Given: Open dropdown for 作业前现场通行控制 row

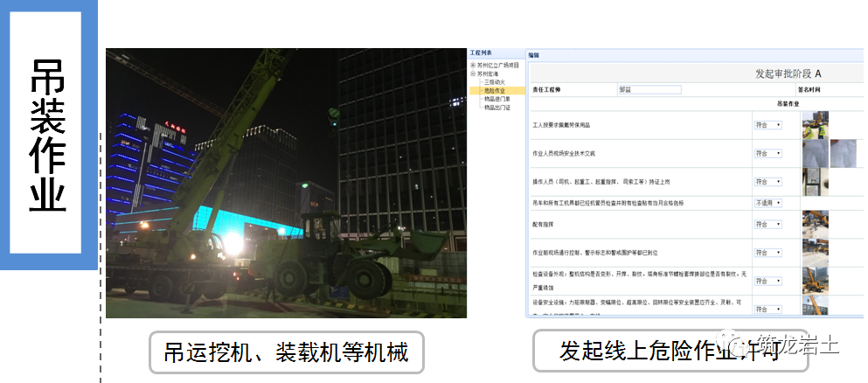Looking at the screenshot, I should pos(768,253).
